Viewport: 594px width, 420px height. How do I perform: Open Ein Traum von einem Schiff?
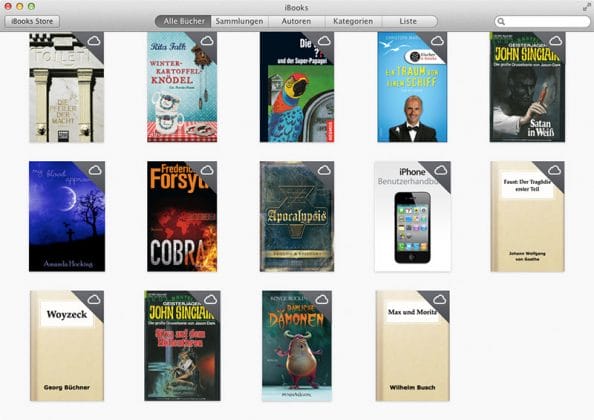pyautogui.click(x=412, y=87)
